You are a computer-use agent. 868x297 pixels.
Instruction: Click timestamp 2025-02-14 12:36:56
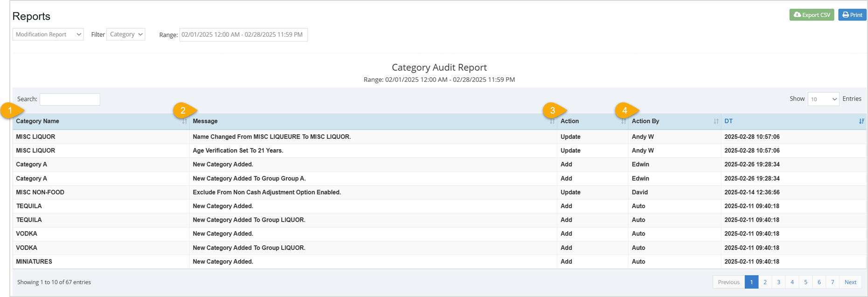(752, 192)
